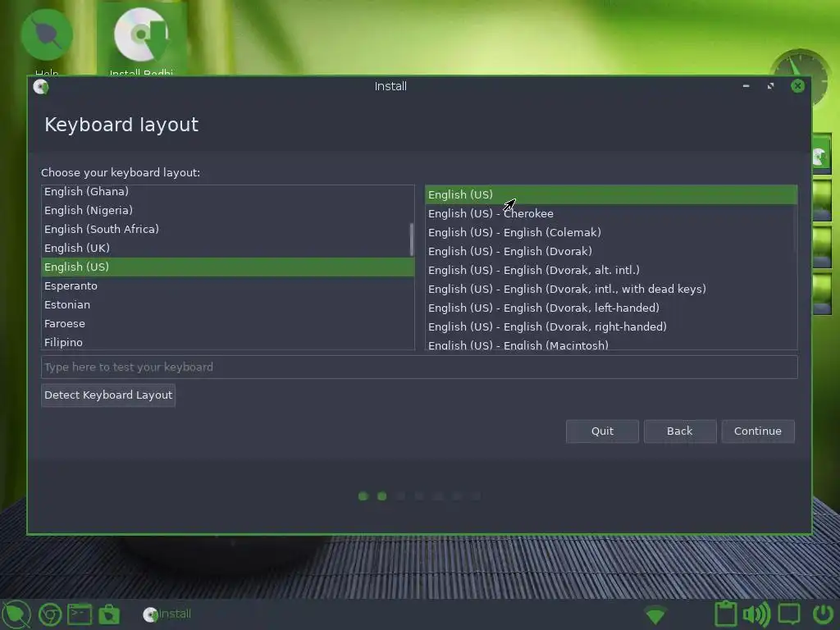Click the show desktop screen icon
840x630 pixels.
[789, 614]
